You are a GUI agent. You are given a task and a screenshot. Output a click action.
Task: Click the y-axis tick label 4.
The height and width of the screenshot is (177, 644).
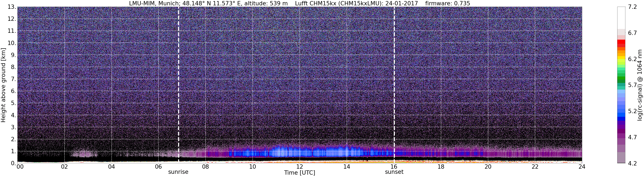pos(14,115)
